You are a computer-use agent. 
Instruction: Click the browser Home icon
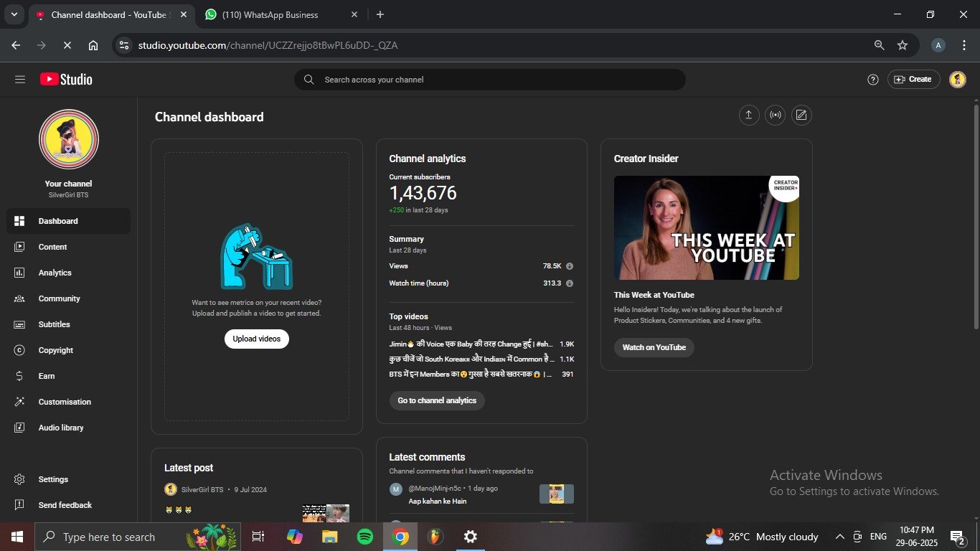pyautogui.click(x=93, y=45)
